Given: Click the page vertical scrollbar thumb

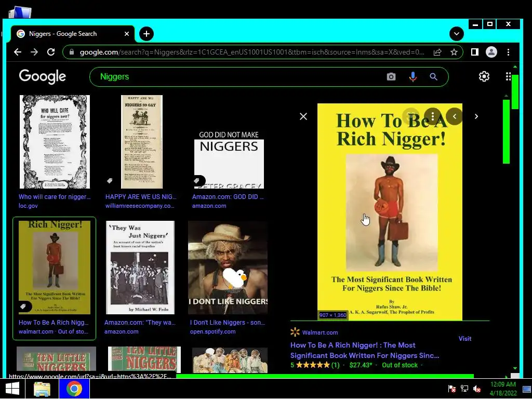Looking at the screenshot, I should (x=515, y=91).
